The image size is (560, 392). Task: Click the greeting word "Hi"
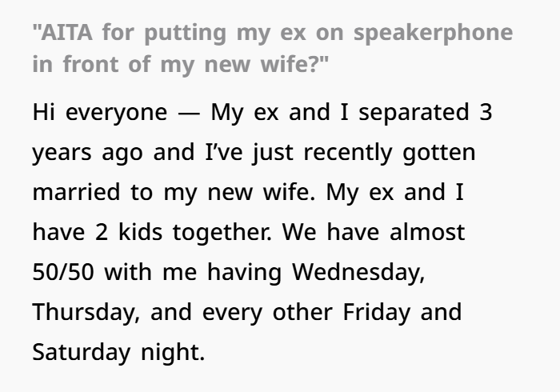[x=43, y=112]
